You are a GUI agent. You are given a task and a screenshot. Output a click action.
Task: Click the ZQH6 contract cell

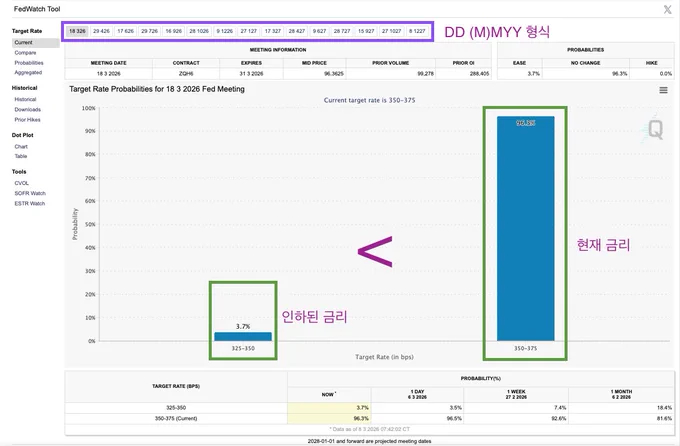click(186, 74)
